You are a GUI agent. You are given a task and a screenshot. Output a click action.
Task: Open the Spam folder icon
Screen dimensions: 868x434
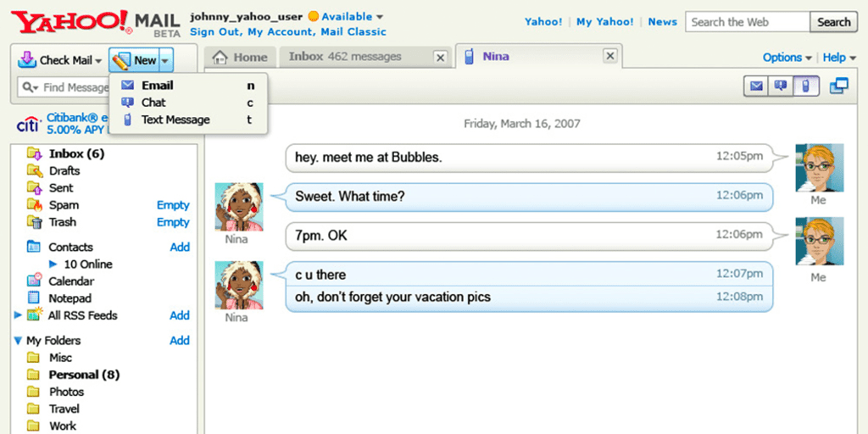34,204
